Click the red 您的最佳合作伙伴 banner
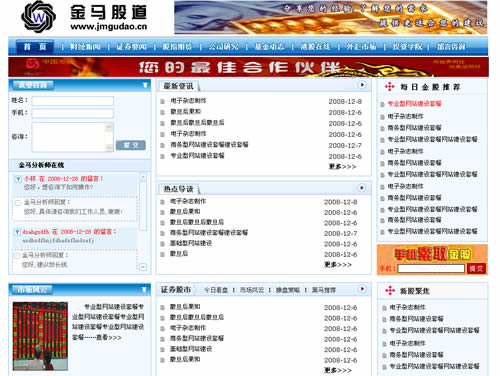 pos(248,67)
